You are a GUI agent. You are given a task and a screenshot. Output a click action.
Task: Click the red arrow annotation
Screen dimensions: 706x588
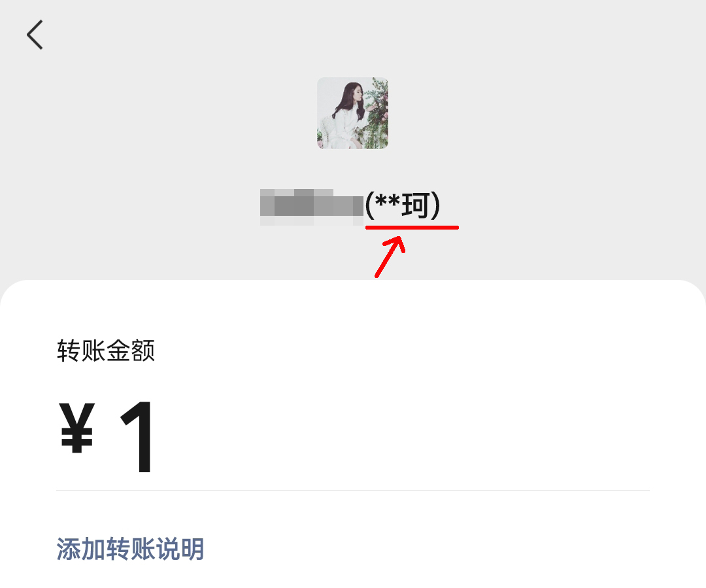390,256
